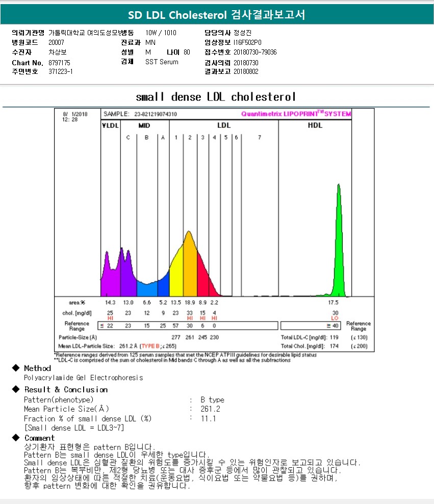434x504 pixels.
Task: Click area % value '18.9'
Action: 190,303
